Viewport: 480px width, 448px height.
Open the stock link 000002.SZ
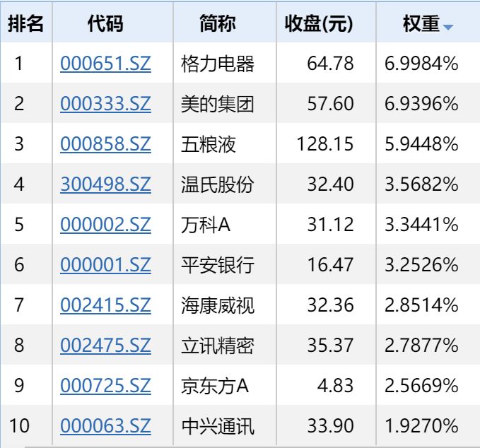(x=105, y=225)
